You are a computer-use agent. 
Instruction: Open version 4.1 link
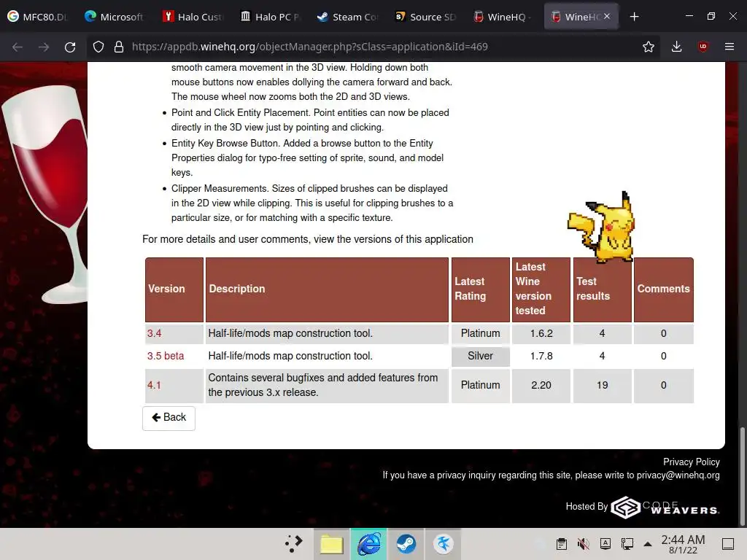click(x=154, y=385)
